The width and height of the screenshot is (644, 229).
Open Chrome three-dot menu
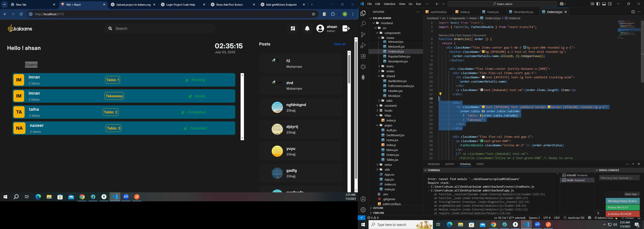(353, 14)
